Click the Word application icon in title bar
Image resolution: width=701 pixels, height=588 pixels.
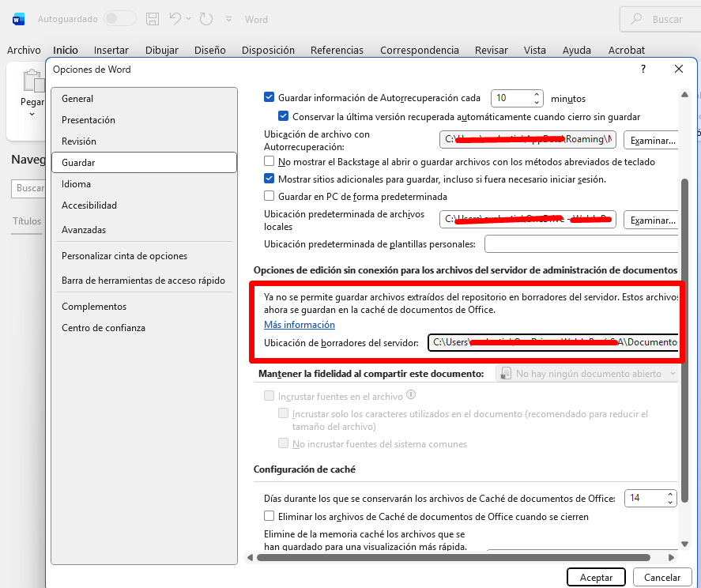click(x=18, y=19)
